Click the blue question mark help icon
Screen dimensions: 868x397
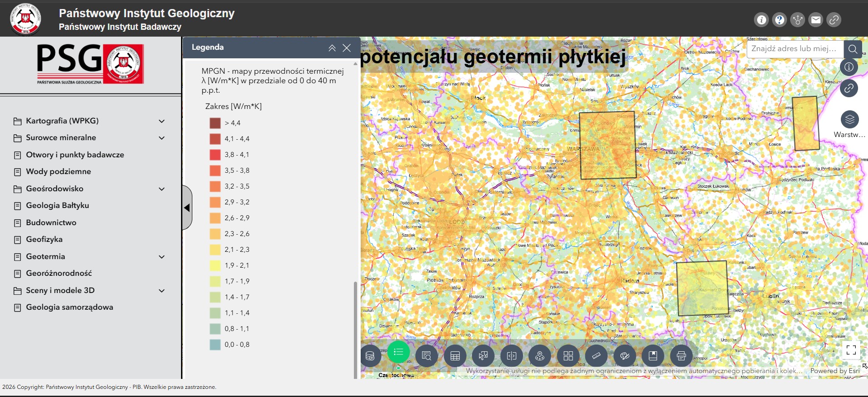pyautogui.click(x=780, y=20)
